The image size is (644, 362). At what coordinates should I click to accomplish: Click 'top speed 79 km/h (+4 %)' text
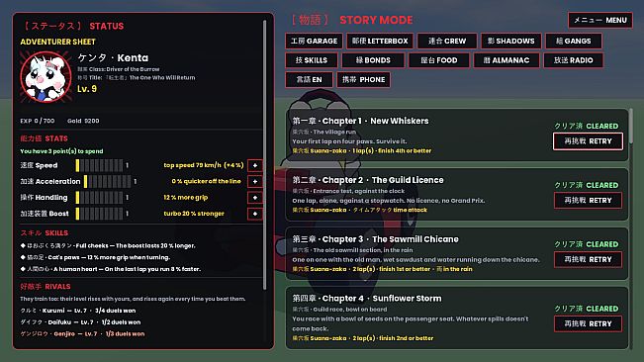(204, 165)
